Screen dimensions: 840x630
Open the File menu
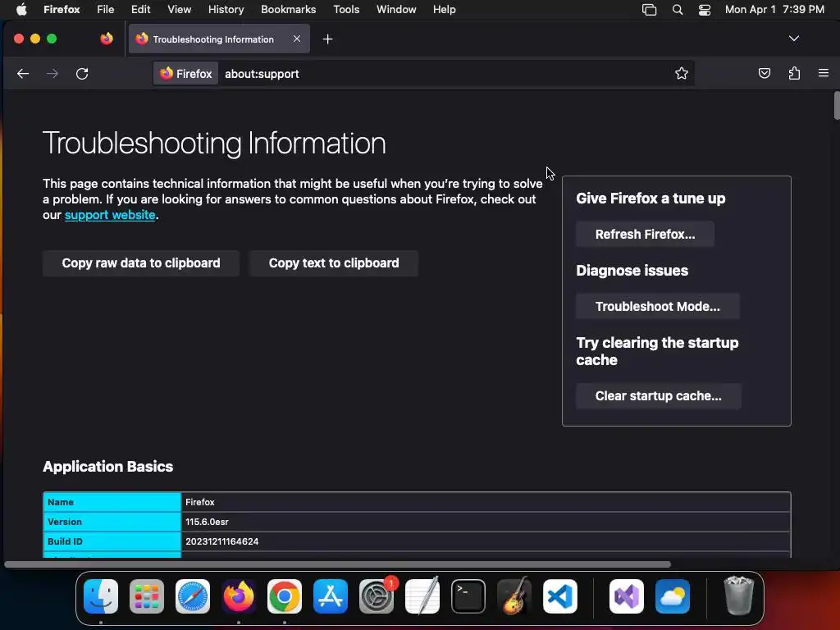click(106, 10)
